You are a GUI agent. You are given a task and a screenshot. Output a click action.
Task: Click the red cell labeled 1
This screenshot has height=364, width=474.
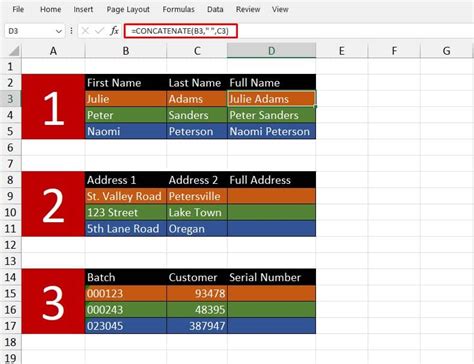[x=53, y=107]
